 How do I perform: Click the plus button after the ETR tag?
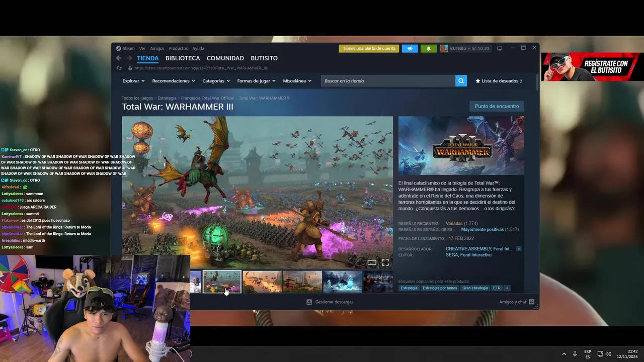[x=507, y=288]
